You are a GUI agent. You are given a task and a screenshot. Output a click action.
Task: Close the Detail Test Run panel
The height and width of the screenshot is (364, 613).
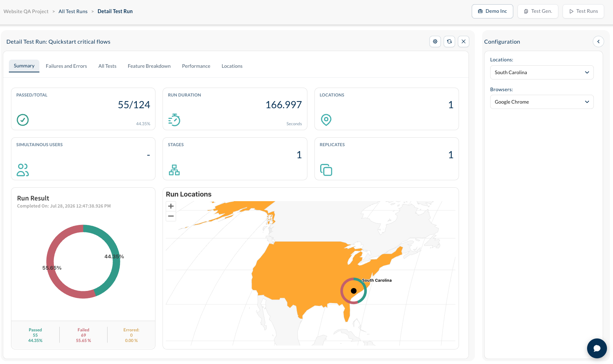click(464, 42)
